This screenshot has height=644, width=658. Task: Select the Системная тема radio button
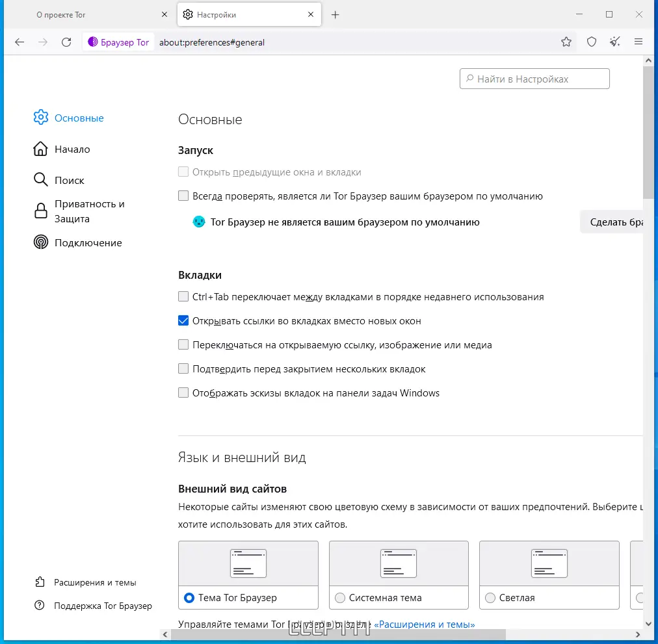pos(340,597)
